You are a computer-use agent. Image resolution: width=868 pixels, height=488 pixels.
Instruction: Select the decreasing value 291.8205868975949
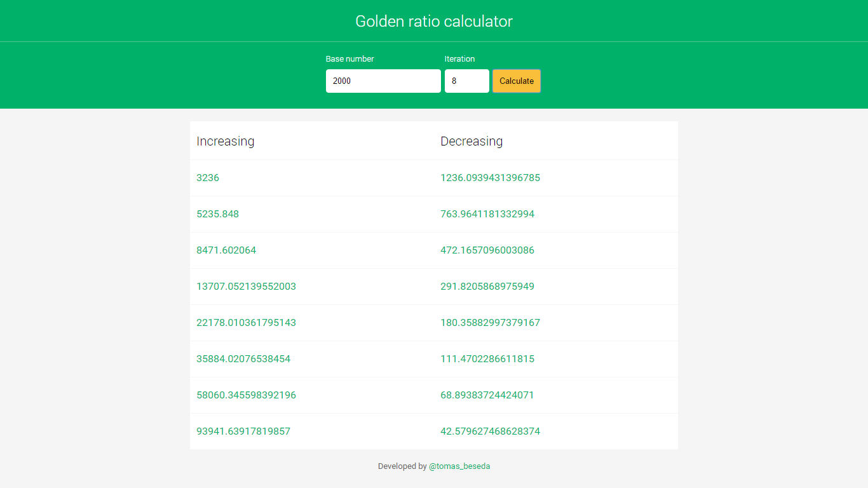487,287
